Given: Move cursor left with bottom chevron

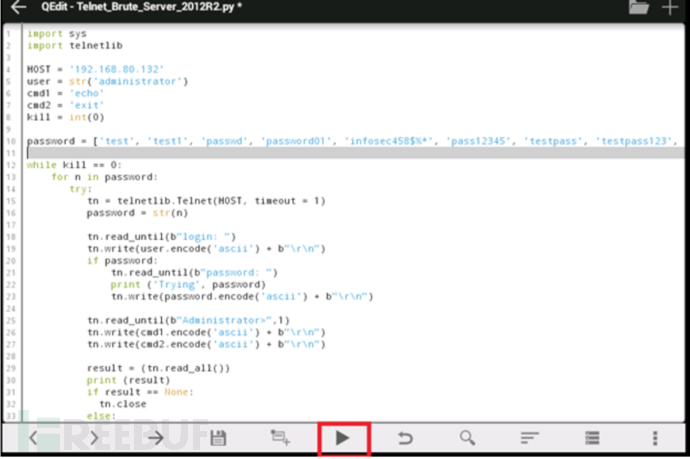Looking at the screenshot, I should pyautogui.click(x=33, y=438).
